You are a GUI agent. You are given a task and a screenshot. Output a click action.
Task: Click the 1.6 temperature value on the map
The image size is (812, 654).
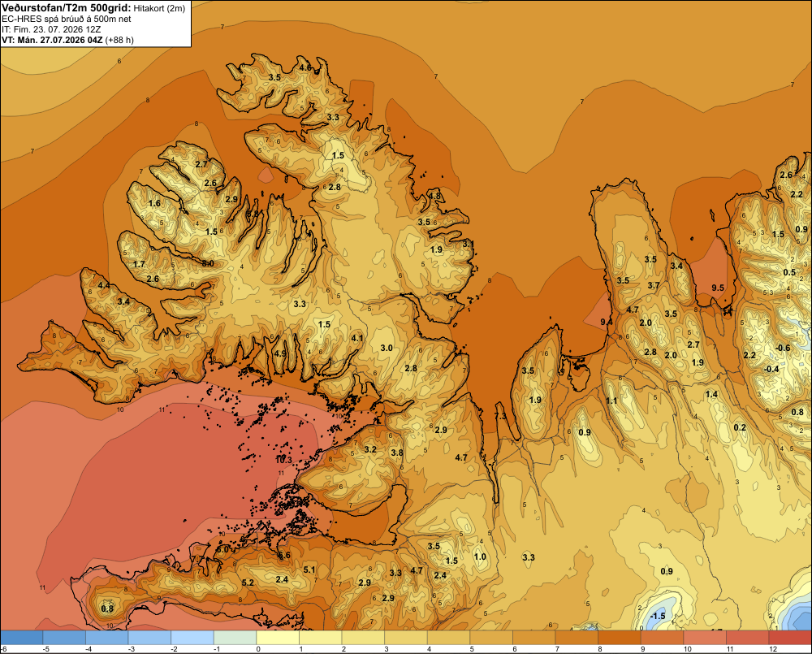(x=154, y=204)
